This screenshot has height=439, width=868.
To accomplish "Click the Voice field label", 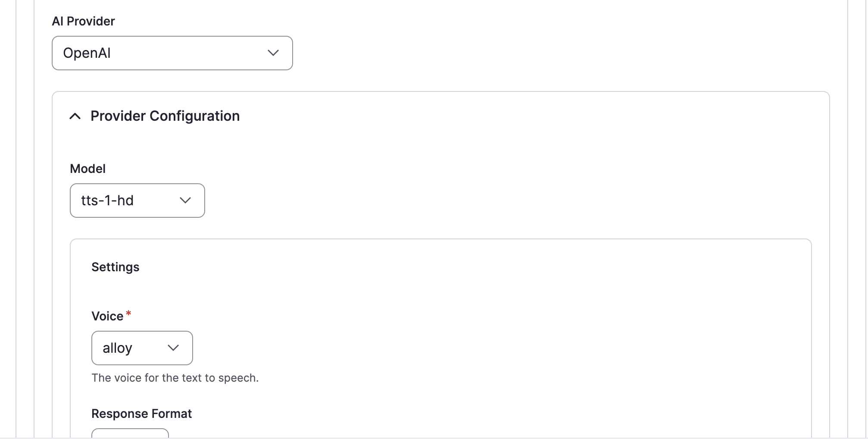I will tap(107, 316).
